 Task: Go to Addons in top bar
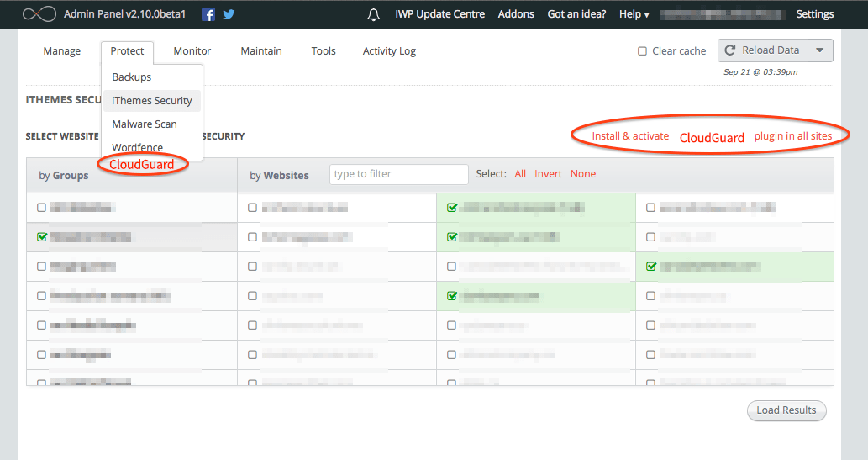point(516,14)
